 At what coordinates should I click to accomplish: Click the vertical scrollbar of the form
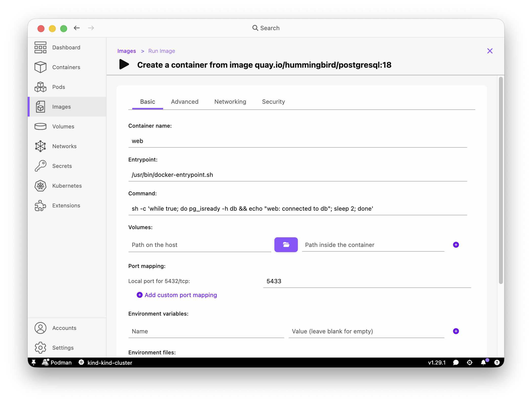(x=501, y=180)
